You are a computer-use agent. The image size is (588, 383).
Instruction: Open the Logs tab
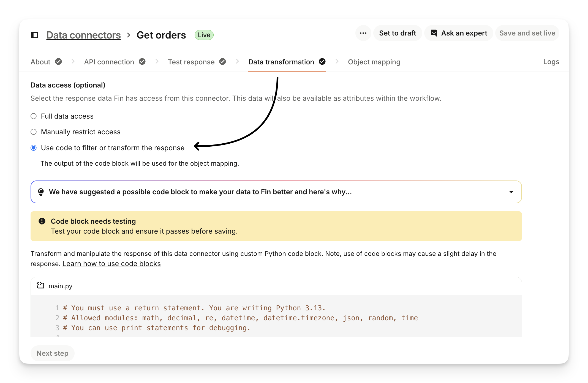[551, 62]
